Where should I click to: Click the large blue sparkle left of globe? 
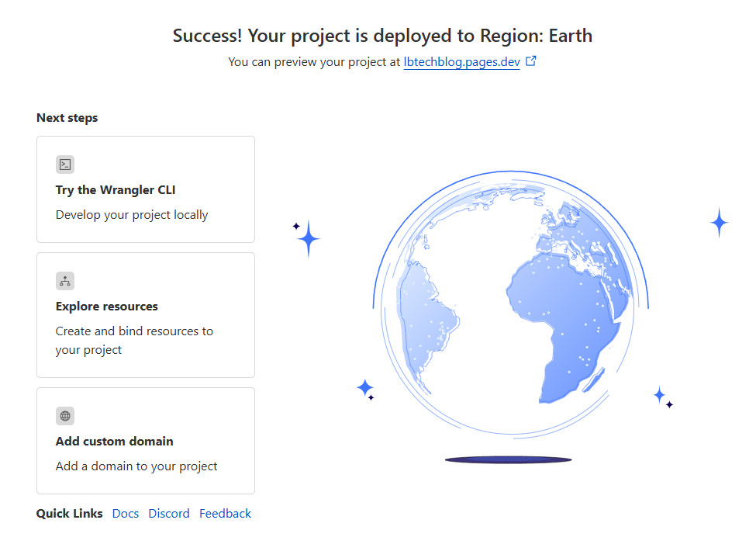(309, 238)
